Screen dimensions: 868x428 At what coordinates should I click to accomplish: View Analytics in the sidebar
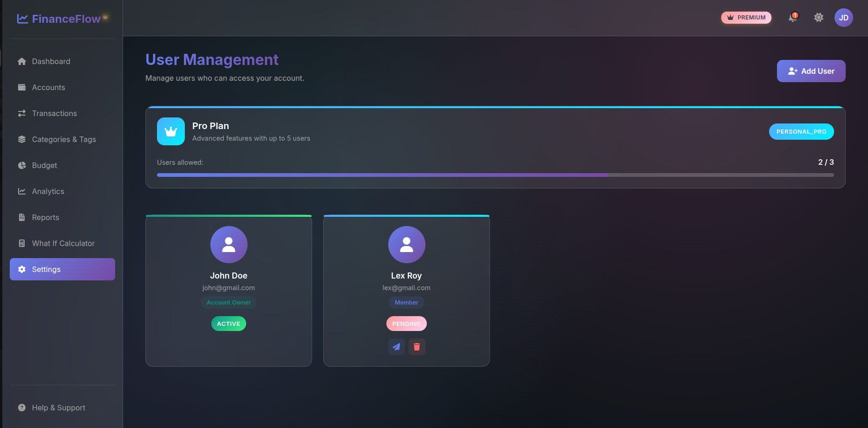[x=48, y=191]
